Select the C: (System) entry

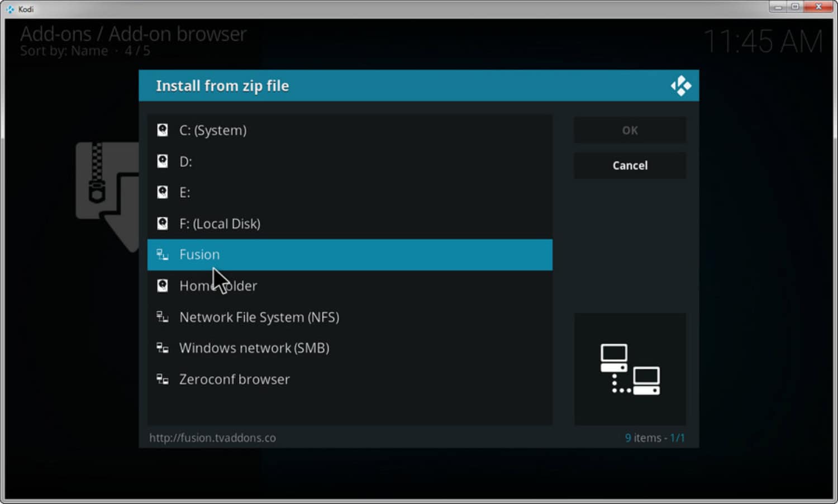(350, 130)
